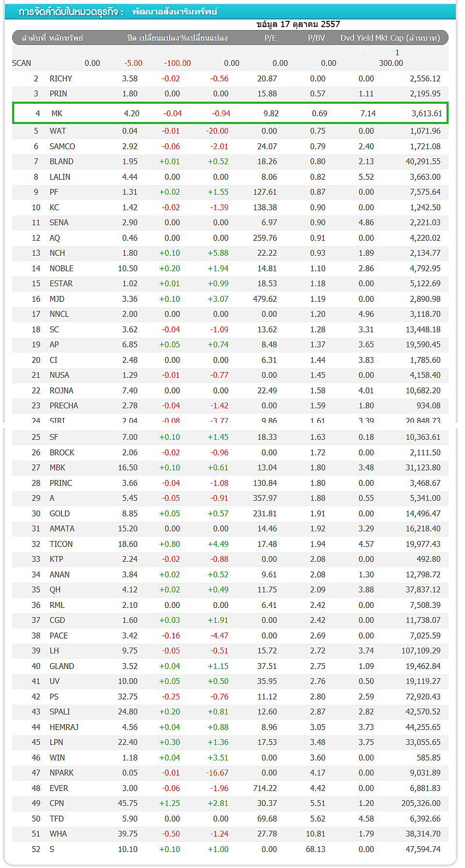Click the P/E column header
Screen dimensions: 465x868
click(x=270, y=38)
